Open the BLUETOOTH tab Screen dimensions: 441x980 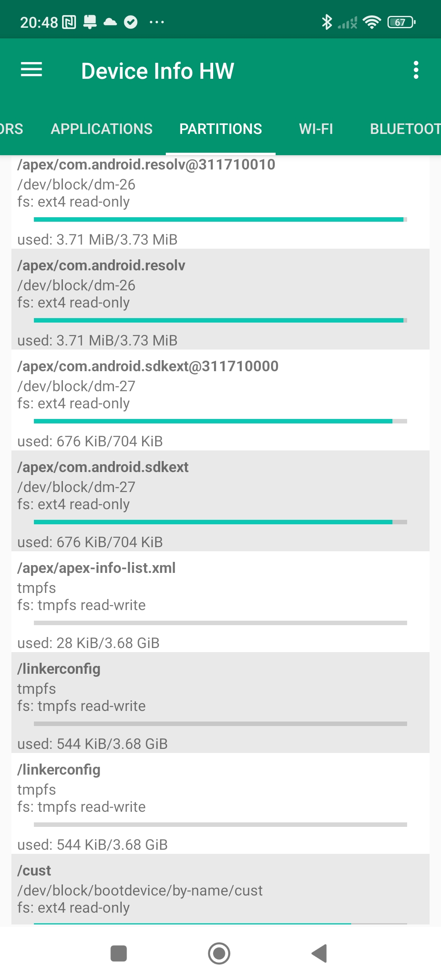tap(404, 129)
